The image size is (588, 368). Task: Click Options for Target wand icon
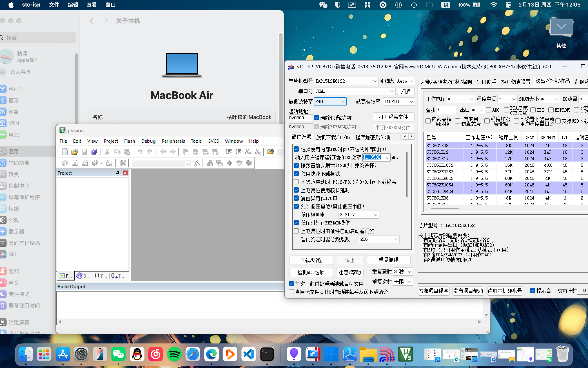click(x=197, y=163)
